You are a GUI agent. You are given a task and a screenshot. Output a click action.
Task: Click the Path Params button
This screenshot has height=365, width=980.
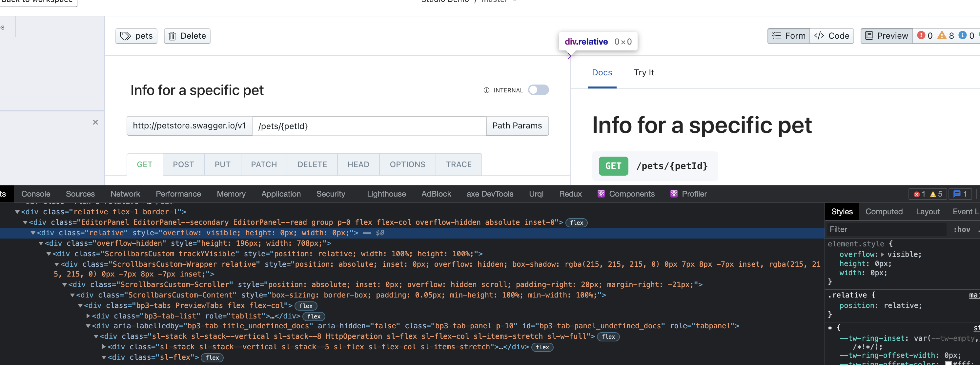click(517, 125)
